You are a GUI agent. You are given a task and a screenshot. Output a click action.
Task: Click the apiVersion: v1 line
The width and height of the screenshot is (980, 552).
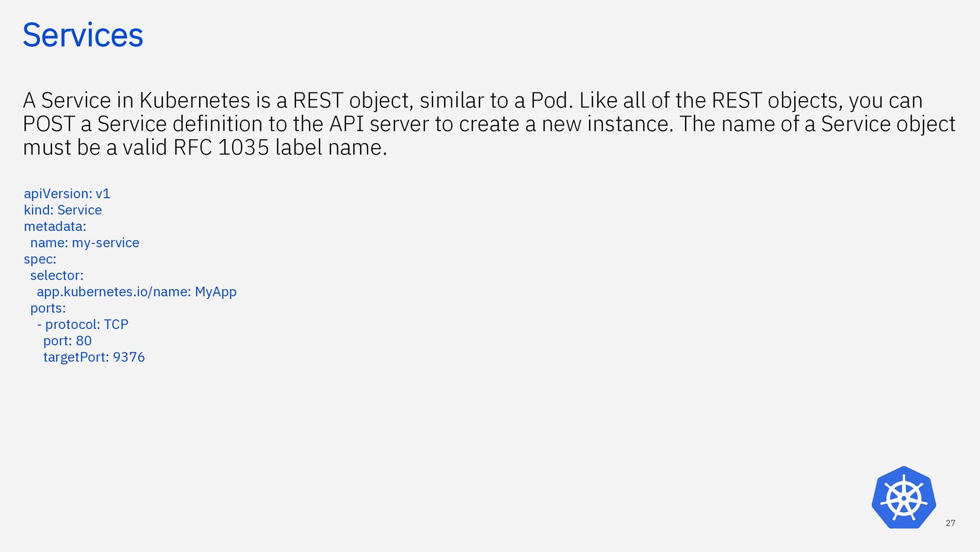coord(67,194)
